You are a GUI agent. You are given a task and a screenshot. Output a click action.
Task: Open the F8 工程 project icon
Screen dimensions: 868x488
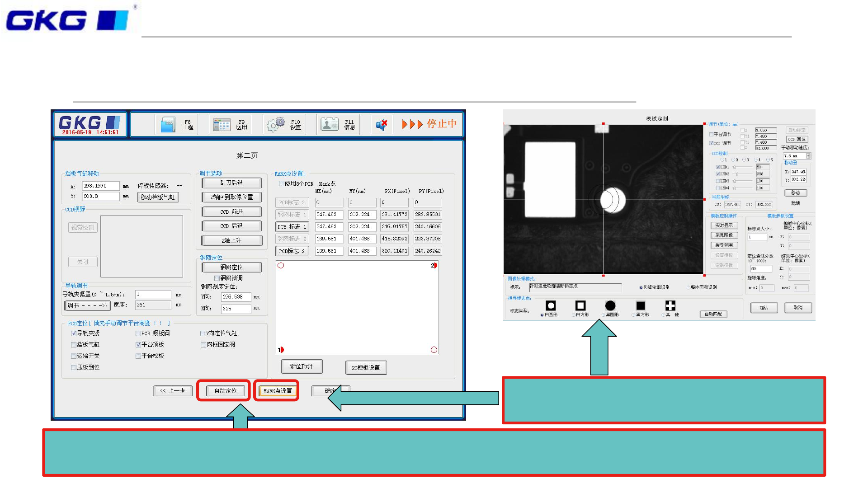click(x=168, y=125)
